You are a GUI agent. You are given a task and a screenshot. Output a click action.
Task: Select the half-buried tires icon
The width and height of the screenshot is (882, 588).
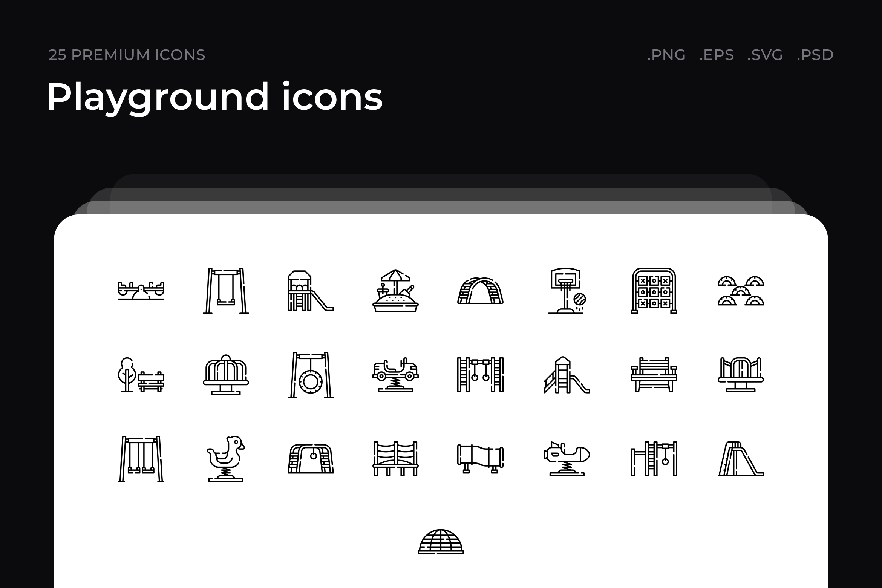[741, 291]
